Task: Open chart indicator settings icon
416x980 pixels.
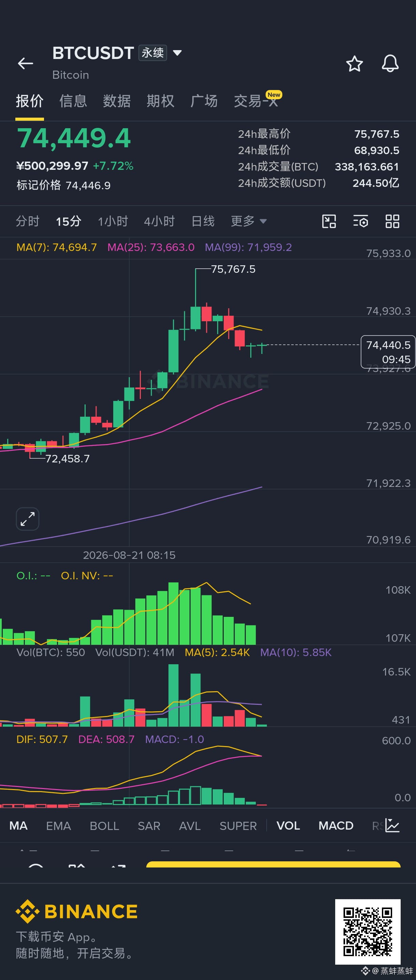Action: pos(360,221)
